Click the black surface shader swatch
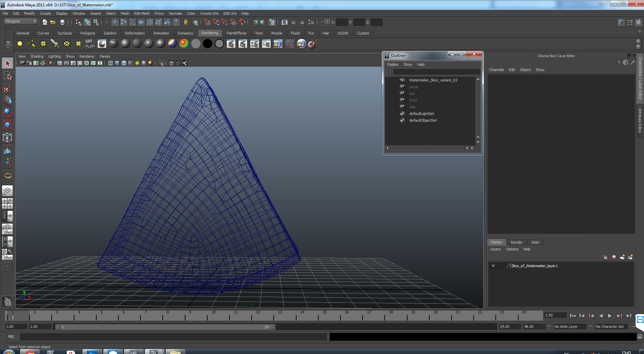644x354 pixels. [207, 44]
